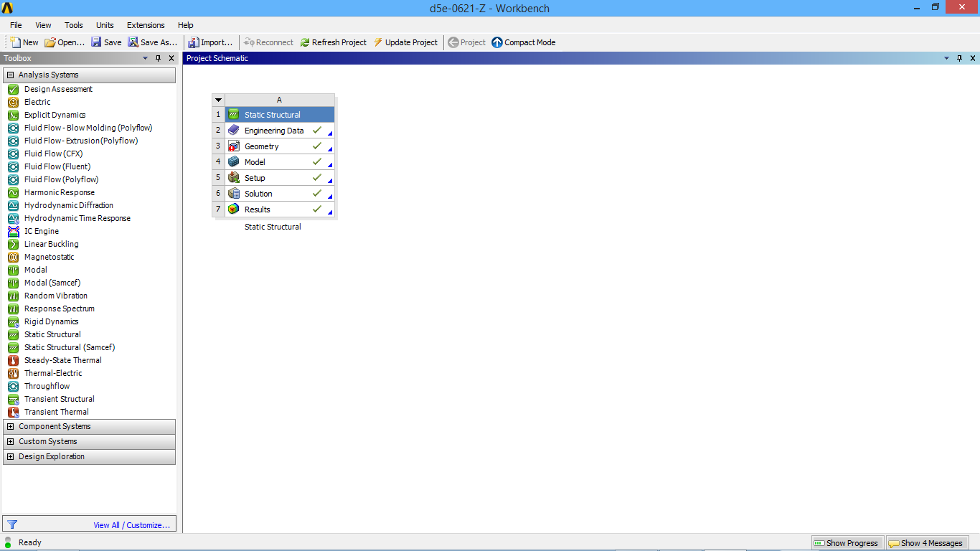This screenshot has width=980, height=551.
Task: Click column A header of system block
Action: [x=280, y=100]
